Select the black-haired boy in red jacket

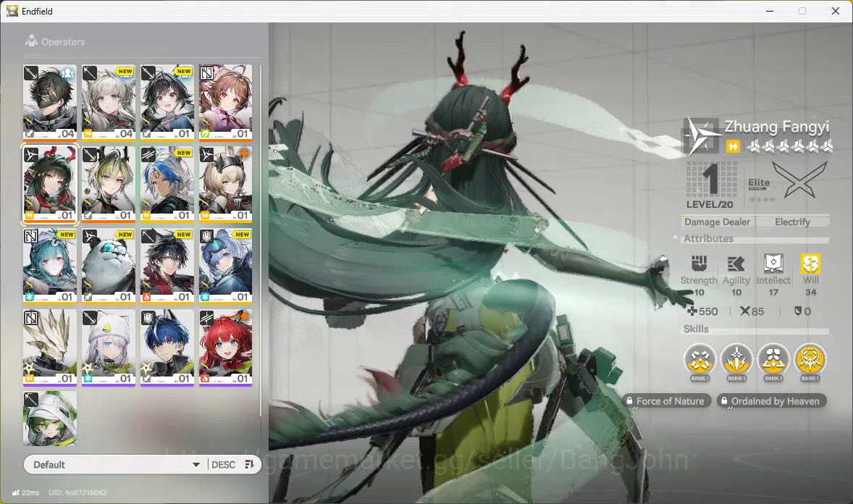point(167,266)
